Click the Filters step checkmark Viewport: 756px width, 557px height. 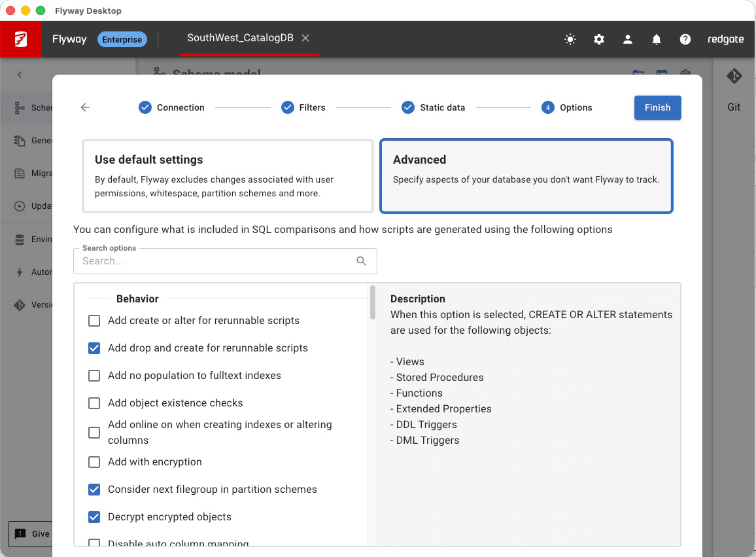pos(287,107)
